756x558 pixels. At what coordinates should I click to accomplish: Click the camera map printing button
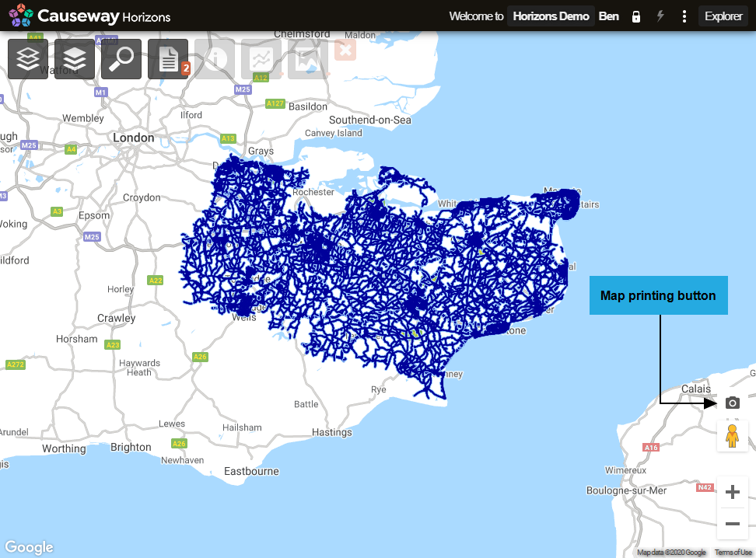point(732,403)
